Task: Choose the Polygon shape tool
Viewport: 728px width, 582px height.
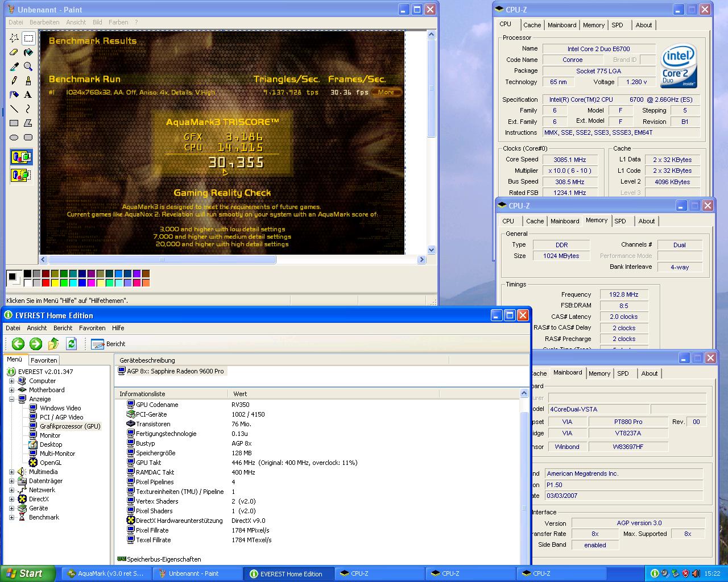Action: coord(28,123)
